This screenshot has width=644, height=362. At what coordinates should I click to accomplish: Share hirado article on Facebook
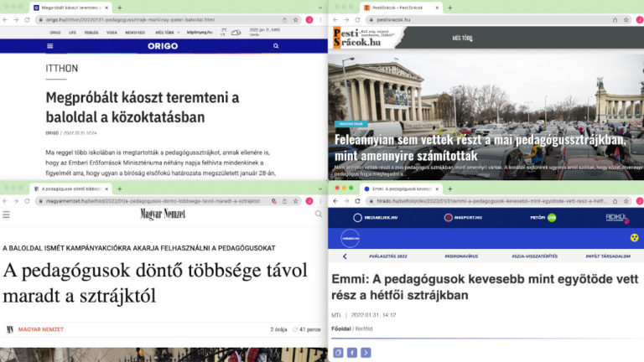pos(352,353)
